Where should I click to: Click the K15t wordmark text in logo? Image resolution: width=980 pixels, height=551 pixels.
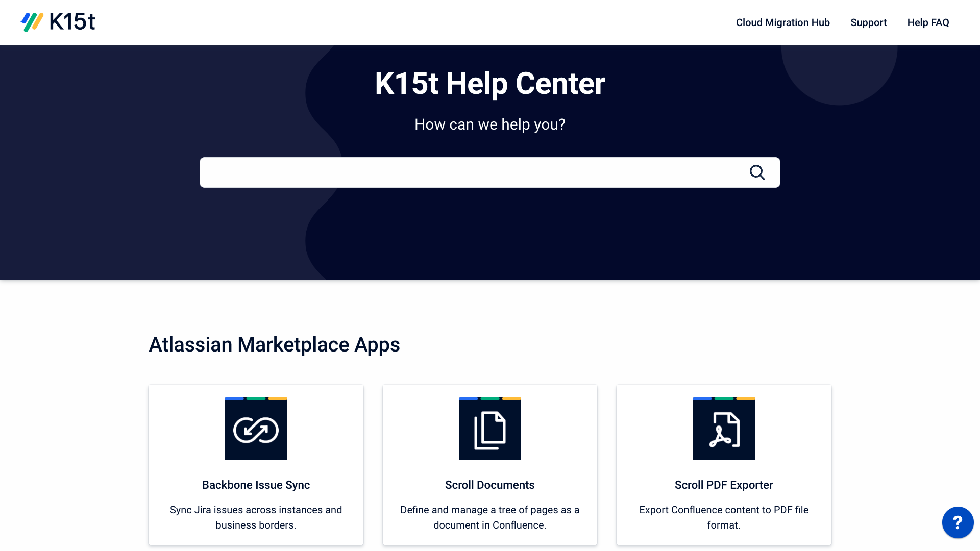coord(72,22)
